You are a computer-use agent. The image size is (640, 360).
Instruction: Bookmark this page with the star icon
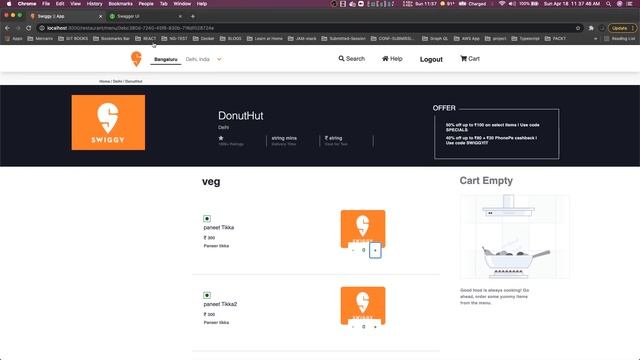coord(578,28)
